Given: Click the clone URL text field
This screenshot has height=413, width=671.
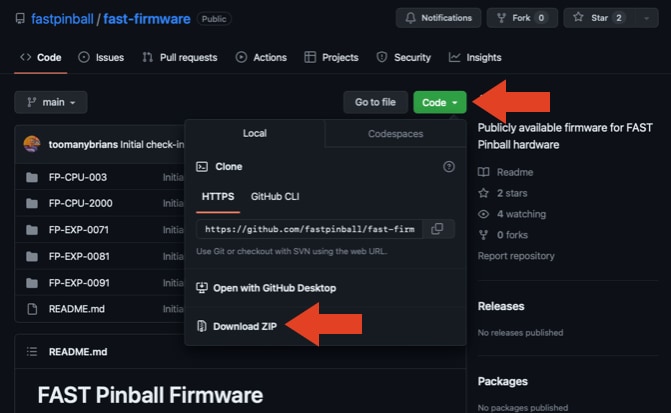Looking at the screenshot, I should click(309, 229).
